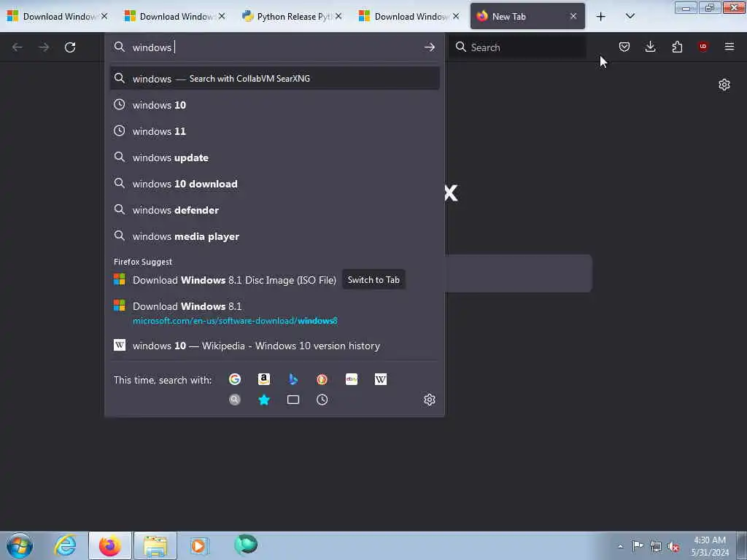Image resolution: width=747 pixels, height=560 pixels.
Task: Expand the list all tabs chevron
Action: click(x=630, y=17)
